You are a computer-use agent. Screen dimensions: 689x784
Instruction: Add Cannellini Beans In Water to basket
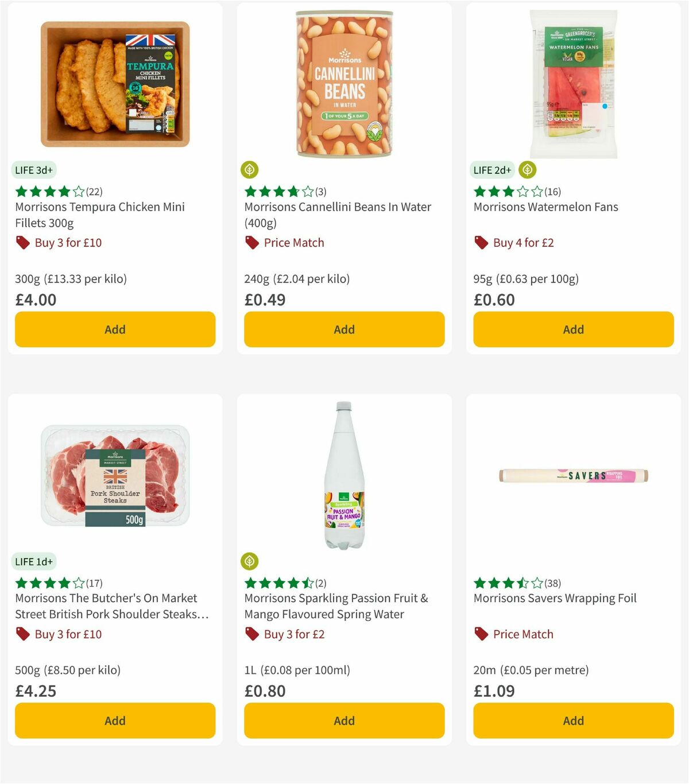pos(344,329)
